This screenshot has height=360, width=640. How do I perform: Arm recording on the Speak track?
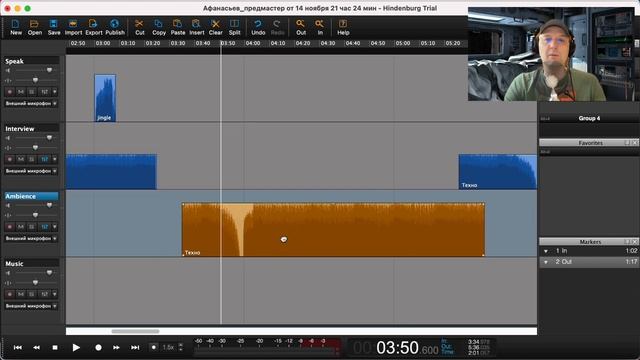click(10, 92)
